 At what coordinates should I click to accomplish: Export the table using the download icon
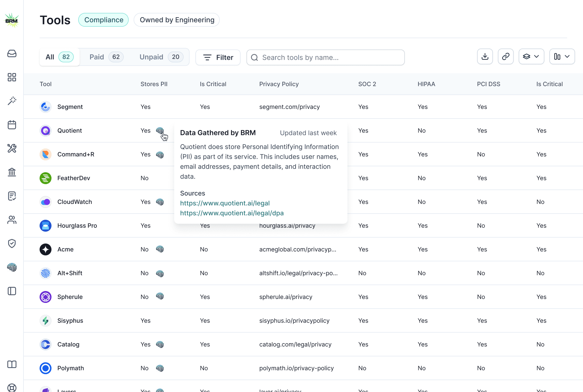point(485,56)
